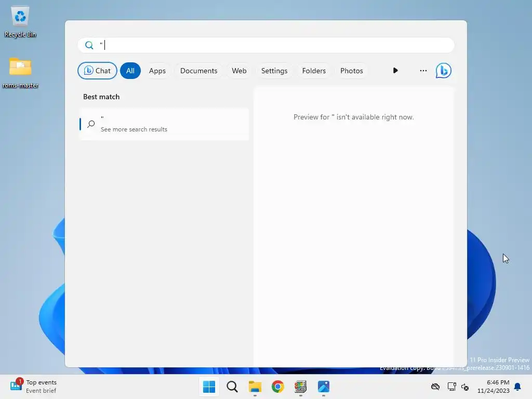Open the three-dot options menu
Viewport: 532px width, 399px height.
point(423,71)
